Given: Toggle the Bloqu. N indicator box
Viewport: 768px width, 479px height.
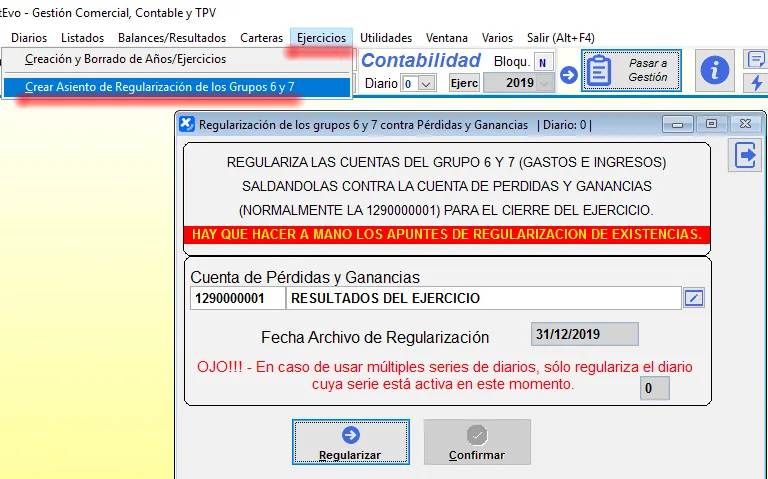Looking at the screenshot, I should coord(543,62).
